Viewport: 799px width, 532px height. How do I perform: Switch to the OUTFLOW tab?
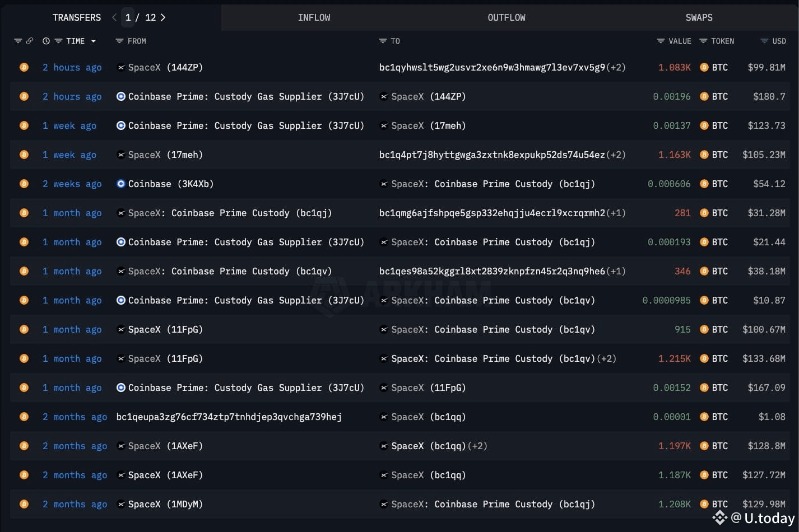(507, 17)
